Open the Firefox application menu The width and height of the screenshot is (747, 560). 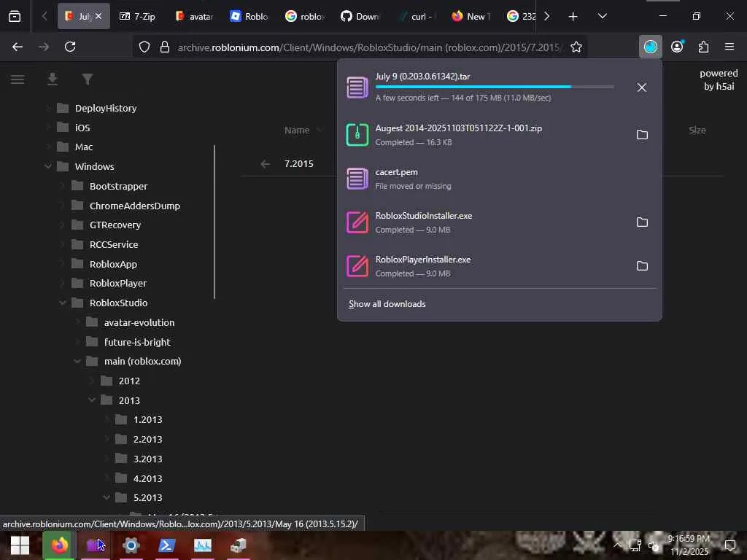[729, 47]
